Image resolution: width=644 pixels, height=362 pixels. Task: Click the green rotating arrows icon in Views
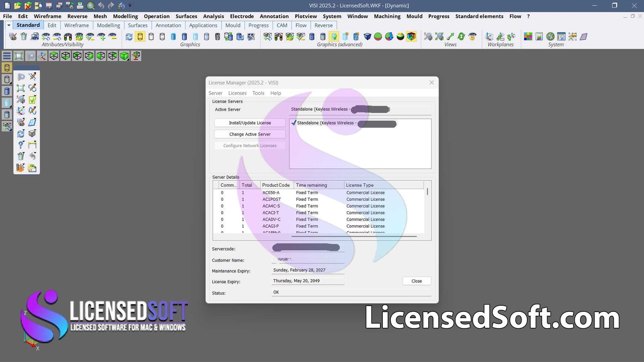click(x=461, y=37)
